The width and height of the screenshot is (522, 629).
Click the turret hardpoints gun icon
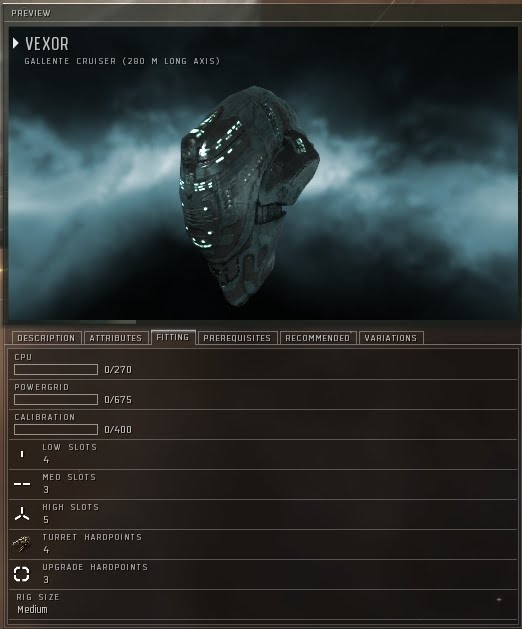click(22, 544)
